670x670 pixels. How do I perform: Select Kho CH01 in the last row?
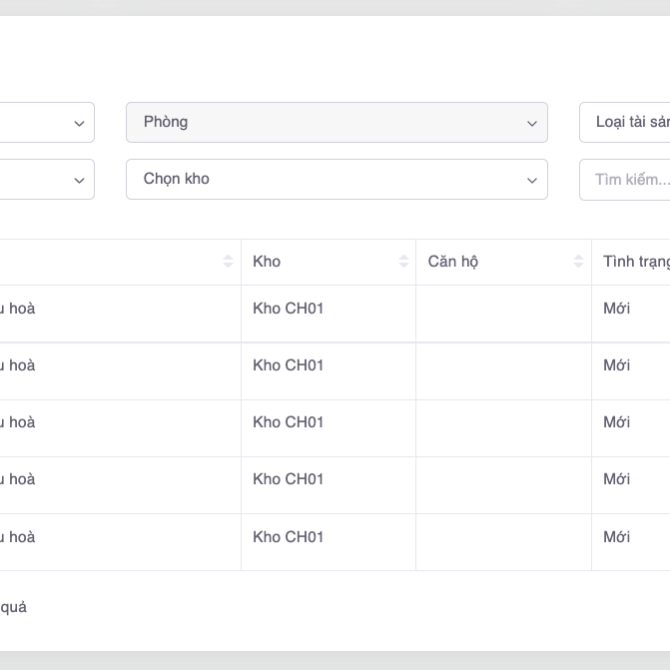(288, 537)
